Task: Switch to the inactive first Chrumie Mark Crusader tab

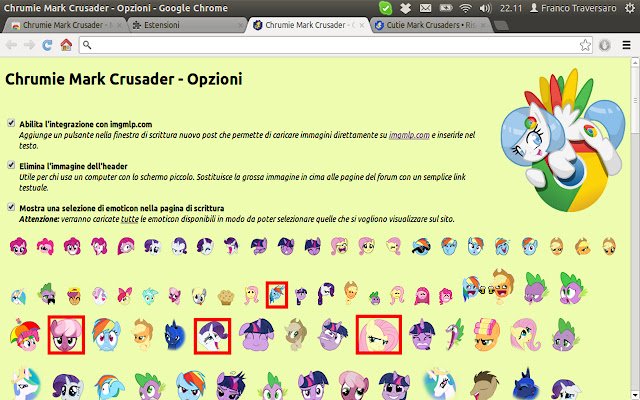Action: pos(65,25)
